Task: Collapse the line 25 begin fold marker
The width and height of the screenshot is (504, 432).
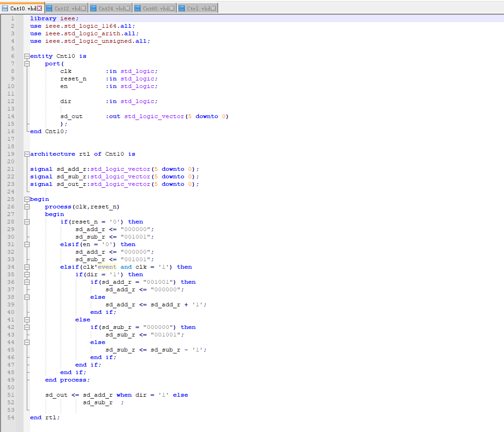Action: pyautogui.click(x=27, y=199)
